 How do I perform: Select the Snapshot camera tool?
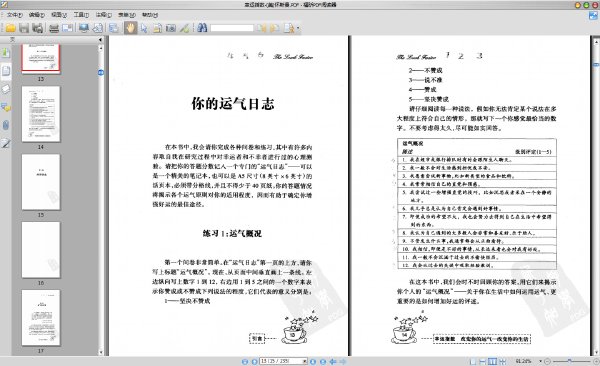click(171, 28)
